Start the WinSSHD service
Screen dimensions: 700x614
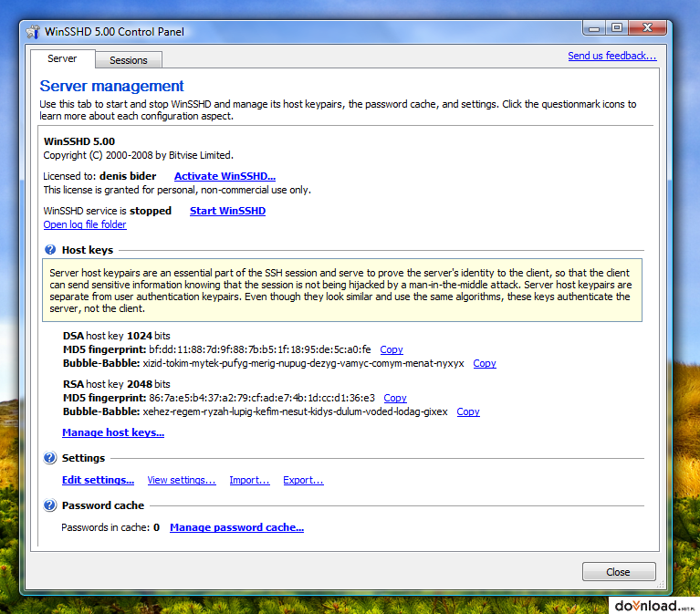(x=227, y=211)
